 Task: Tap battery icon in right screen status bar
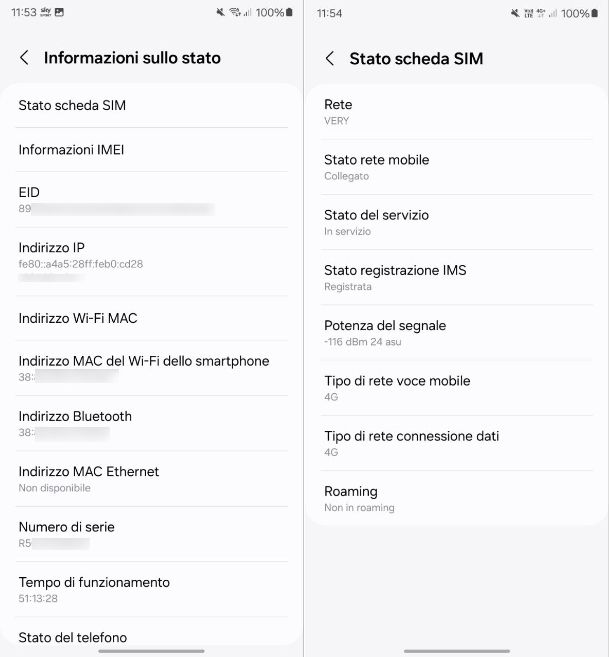pyautogui.click(x=594, y=13)
